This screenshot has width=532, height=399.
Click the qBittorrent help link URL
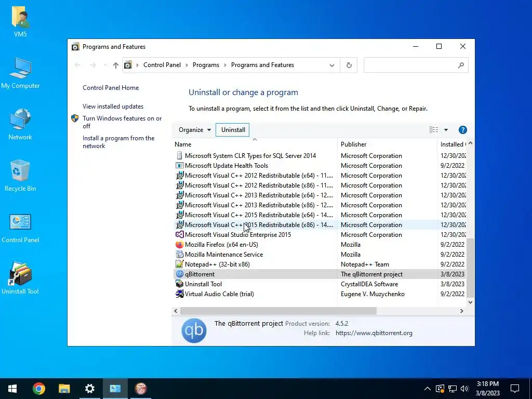pos(374,333)
